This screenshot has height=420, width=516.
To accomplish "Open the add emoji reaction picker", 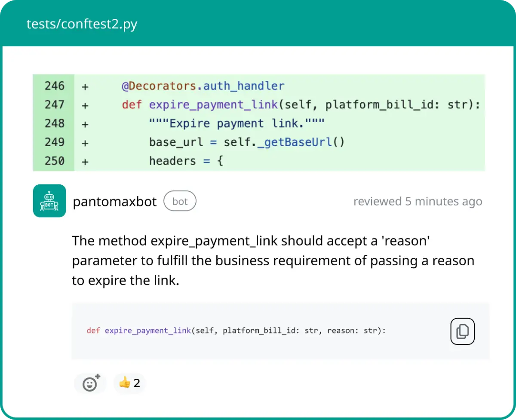I will [x=90, y=383].
